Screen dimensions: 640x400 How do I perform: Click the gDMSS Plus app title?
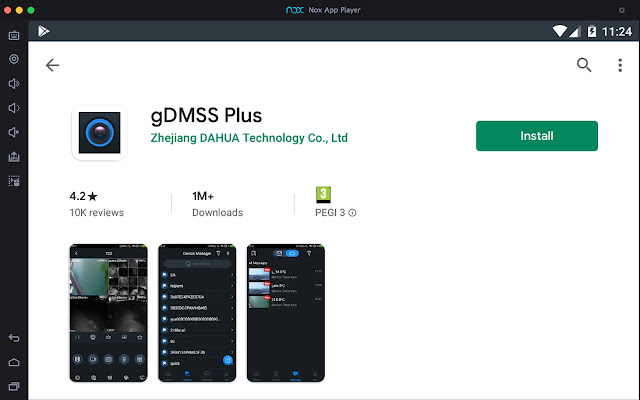click(x=206, y=115)
